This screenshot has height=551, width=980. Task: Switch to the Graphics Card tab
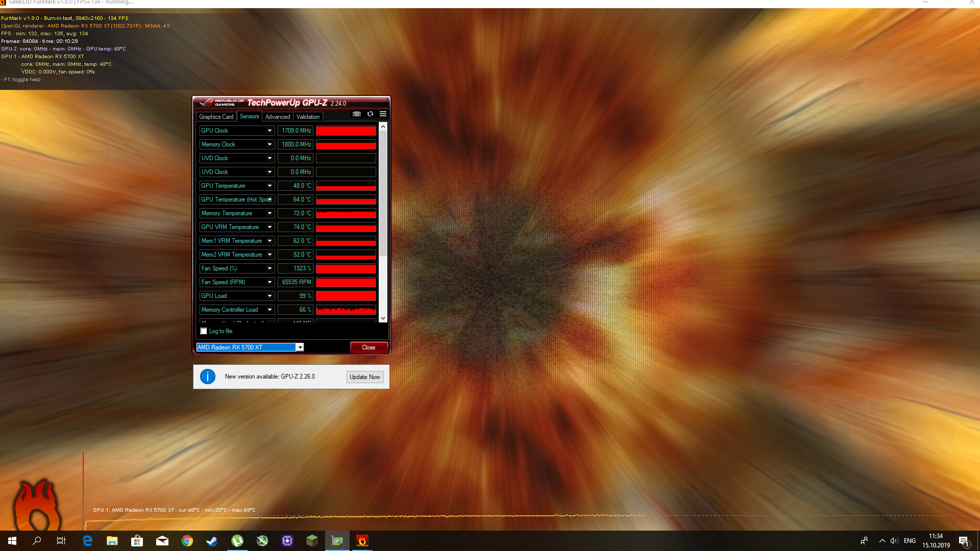(x=216, y=117)
